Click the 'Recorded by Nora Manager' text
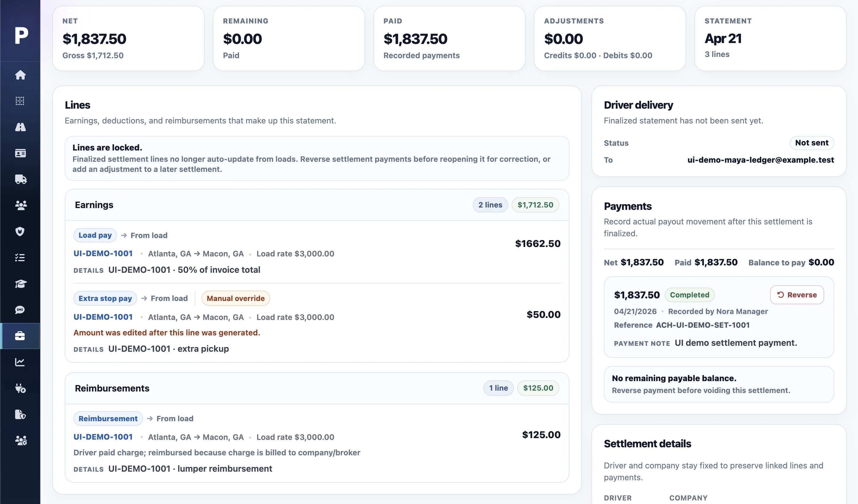 718,311
